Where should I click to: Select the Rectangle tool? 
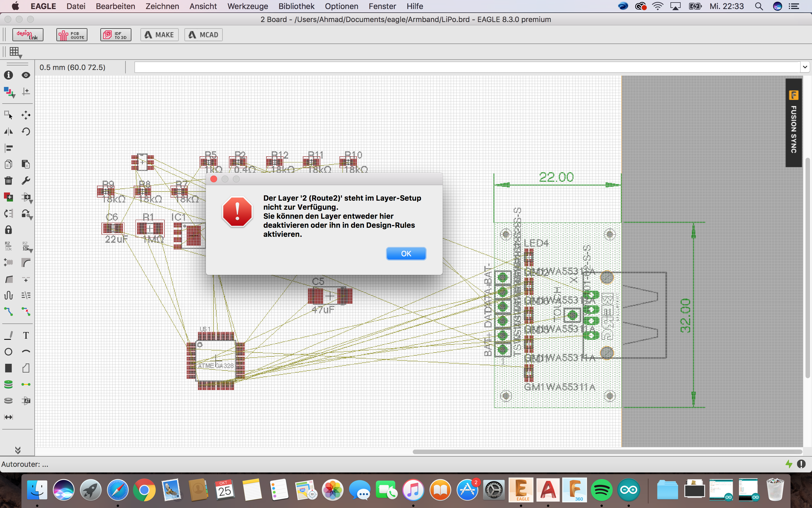tap(8, 368)
